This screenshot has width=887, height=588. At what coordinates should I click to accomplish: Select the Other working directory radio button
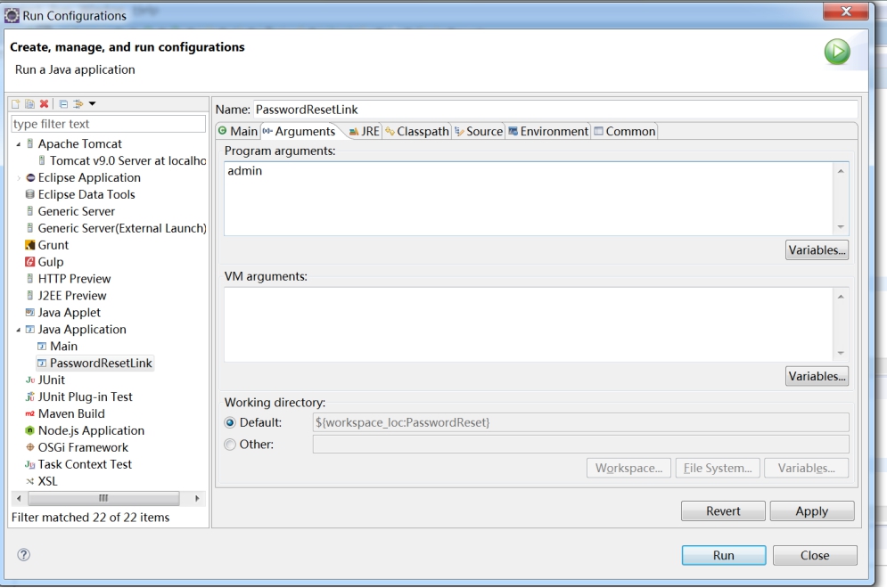[x=230, y=445]
